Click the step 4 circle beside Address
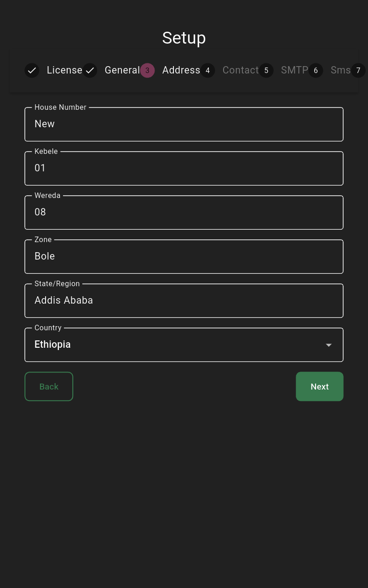The height and width of the screenshot is (588, 368). tap(207, 70)
